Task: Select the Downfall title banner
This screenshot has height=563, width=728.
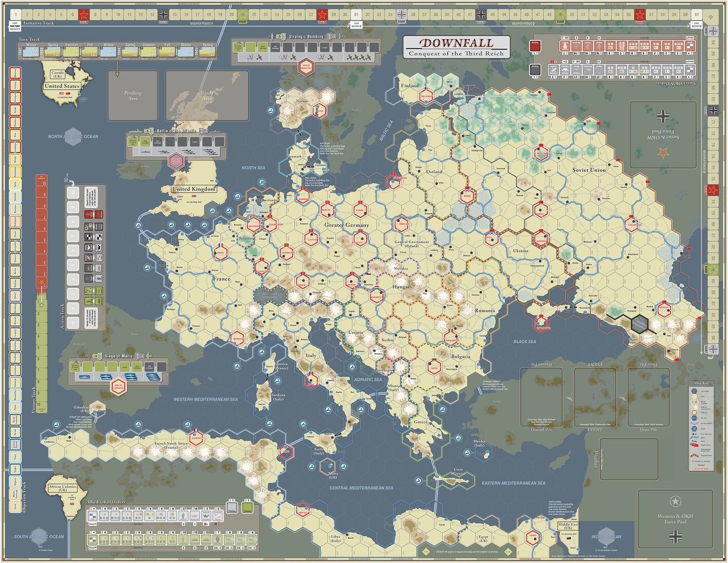Action: click(x=456, y=47)
